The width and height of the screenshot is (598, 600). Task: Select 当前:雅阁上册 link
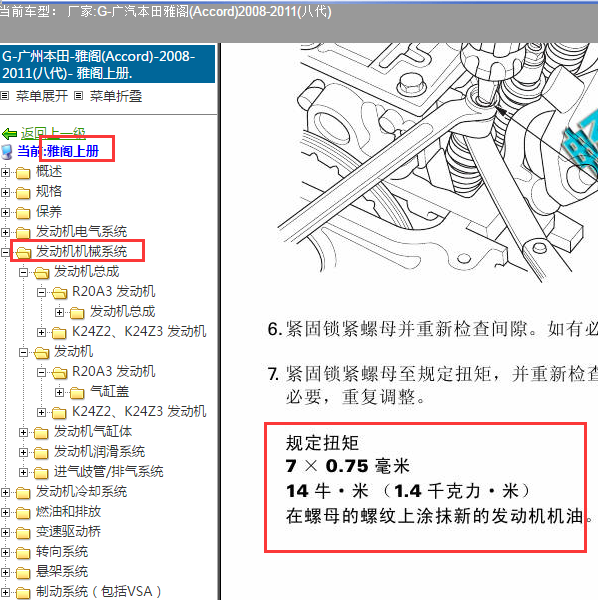pos(58,151)
